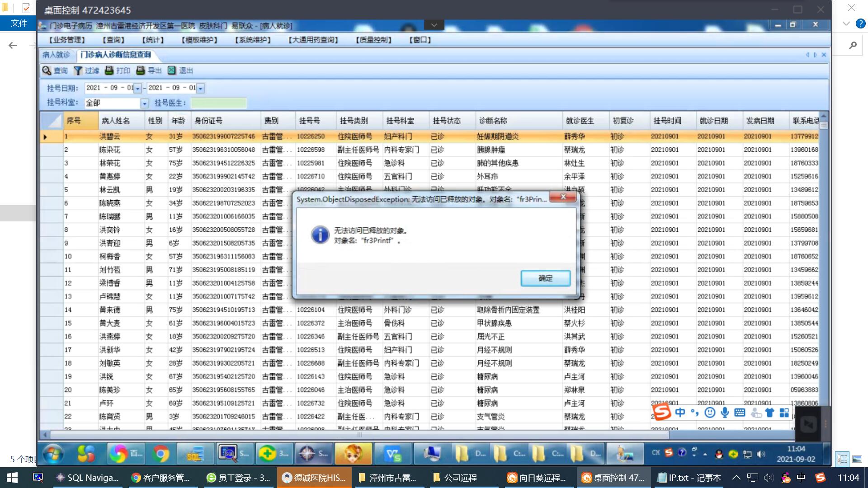This screenshot has height=488, width=868.
Task: Click the 查询 search toolbar icon
Action: [47, 70]
